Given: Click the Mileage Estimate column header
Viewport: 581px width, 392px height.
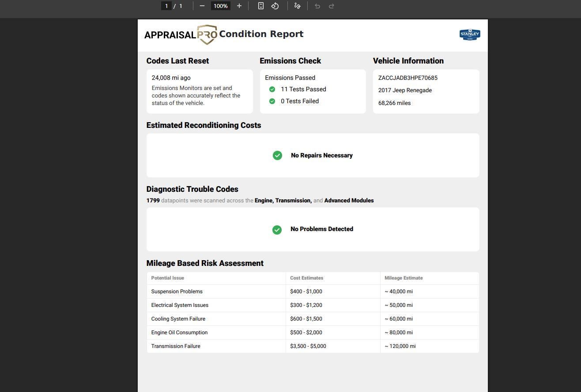Looking at the screenshot, I should click(x=404, y=278).
